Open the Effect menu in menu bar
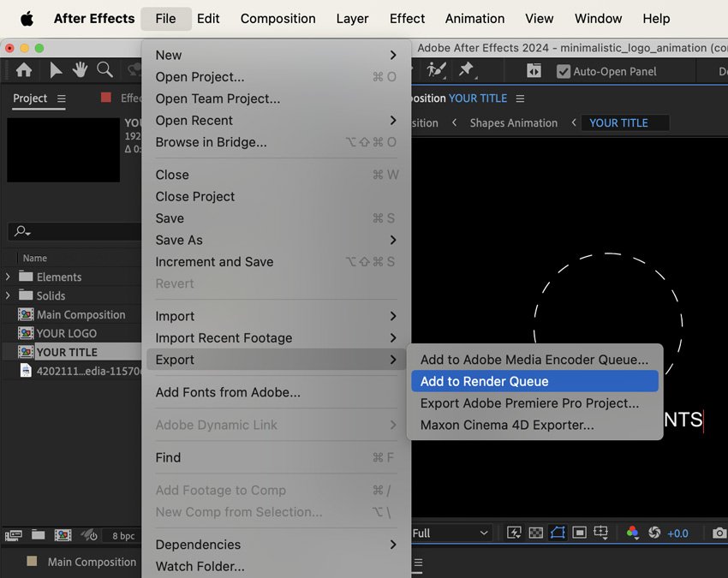This screenshot has width=728, height=578. click(x=407, y=19)
